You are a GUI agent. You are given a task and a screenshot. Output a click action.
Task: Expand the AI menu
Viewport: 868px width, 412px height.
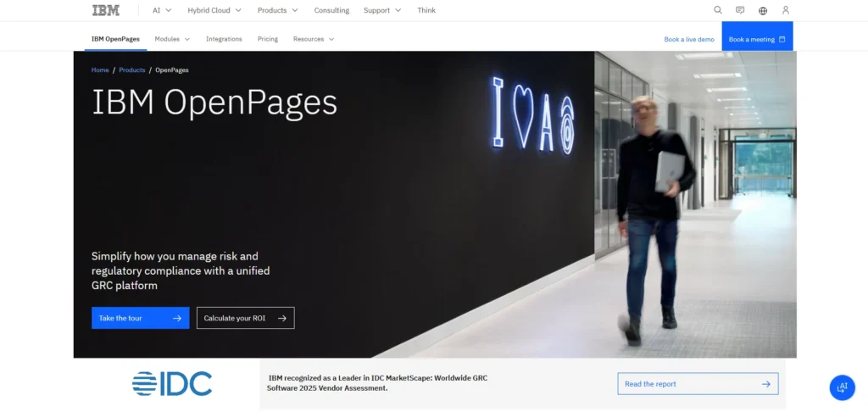pyautogui.click(x=162, y=10)
